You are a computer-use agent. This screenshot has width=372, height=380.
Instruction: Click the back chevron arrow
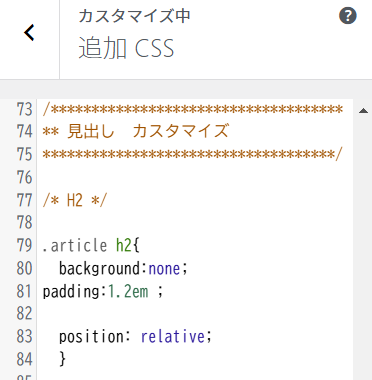coord(29,33)
